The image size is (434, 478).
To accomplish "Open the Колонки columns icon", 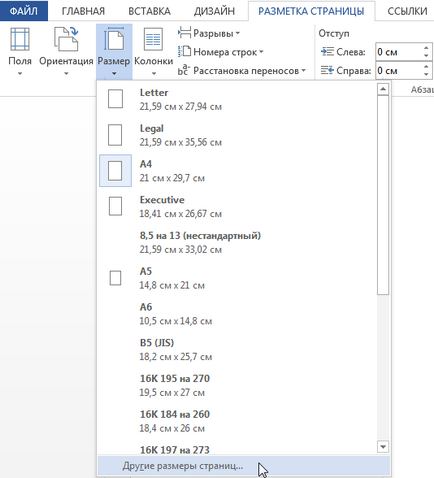I will 153,40.
